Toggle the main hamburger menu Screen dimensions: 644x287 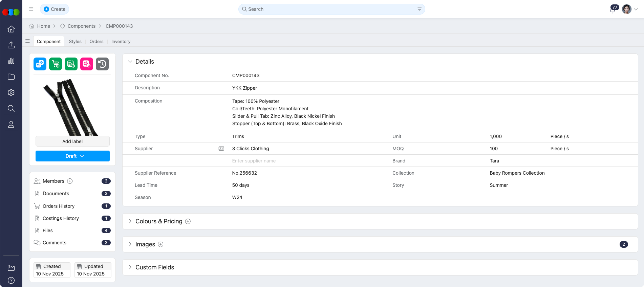click(x=31, y=9)
